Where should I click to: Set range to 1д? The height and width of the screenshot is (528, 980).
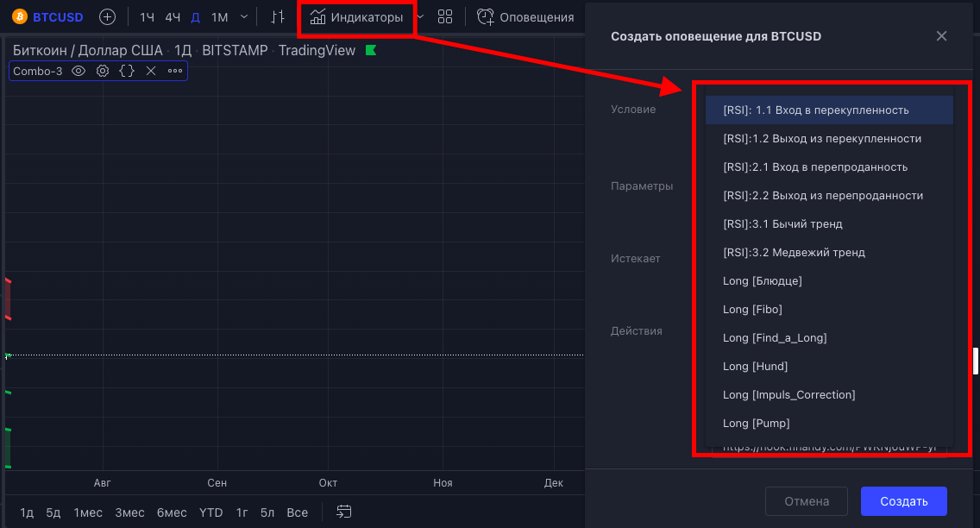tap(27, 512)
